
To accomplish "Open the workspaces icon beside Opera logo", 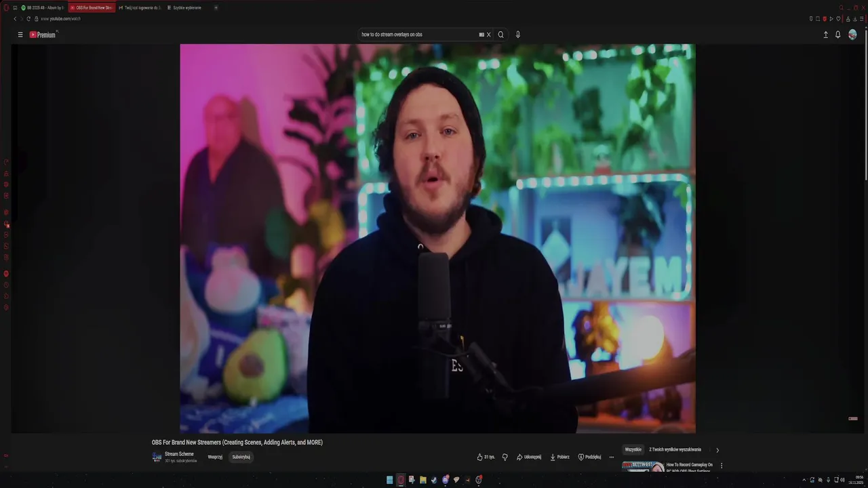I will [15, 7].
